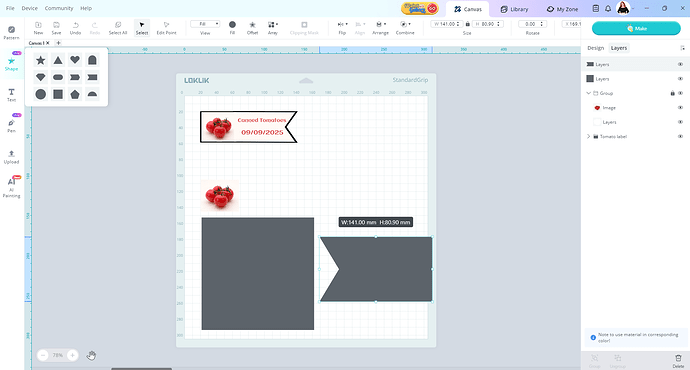Expand the Tomato label group
The height and width of the screenshot is (370, 690).
click(588, 136)
